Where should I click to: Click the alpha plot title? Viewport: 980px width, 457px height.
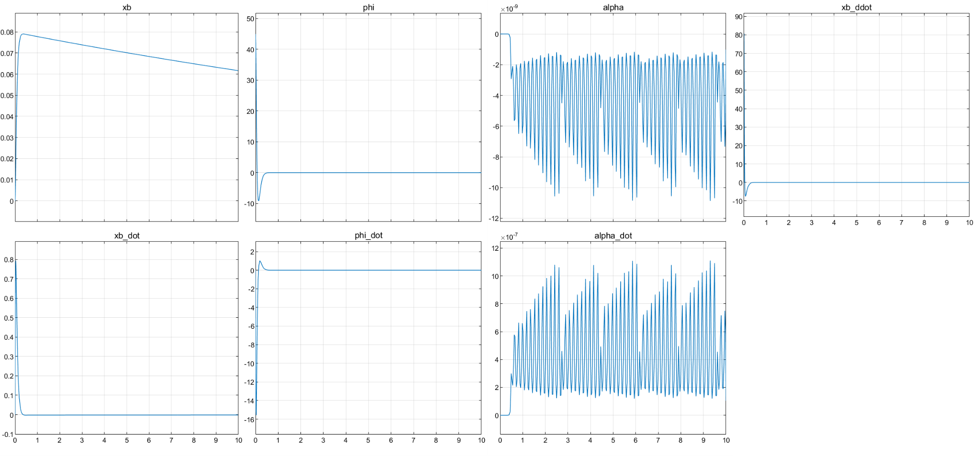pos(612,8)
